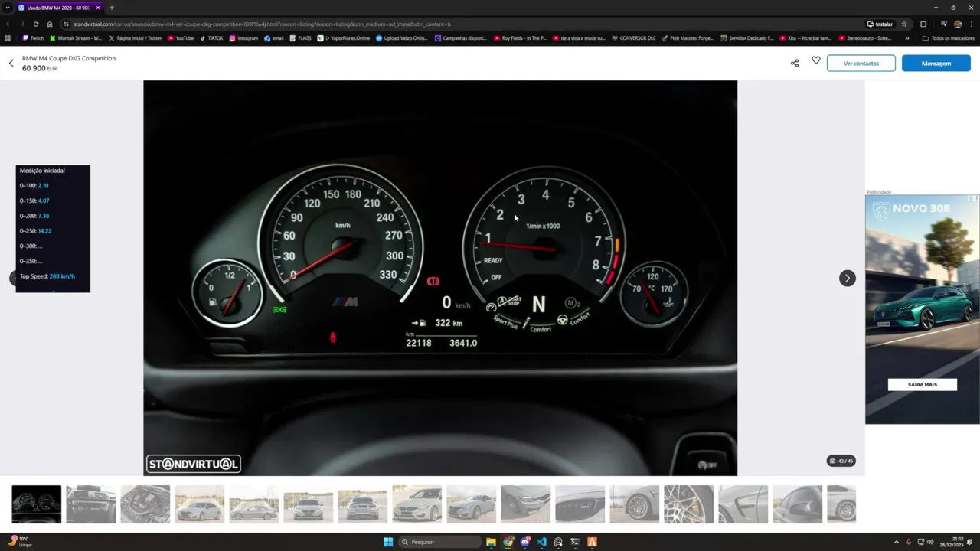Screen dimensions: 980x551
Task: Click the Mensagem button
Action: [x=936, y=64]
